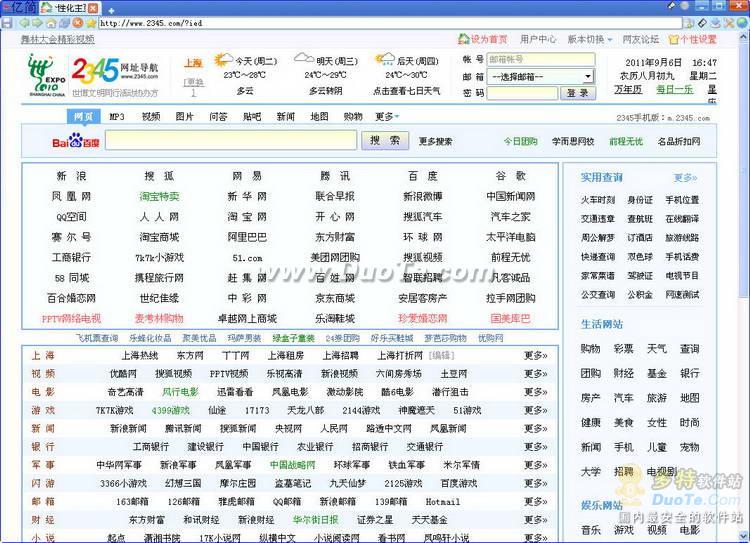Click the 密码 password field
This screenshot has height=543, width=750.
[522, 93]
